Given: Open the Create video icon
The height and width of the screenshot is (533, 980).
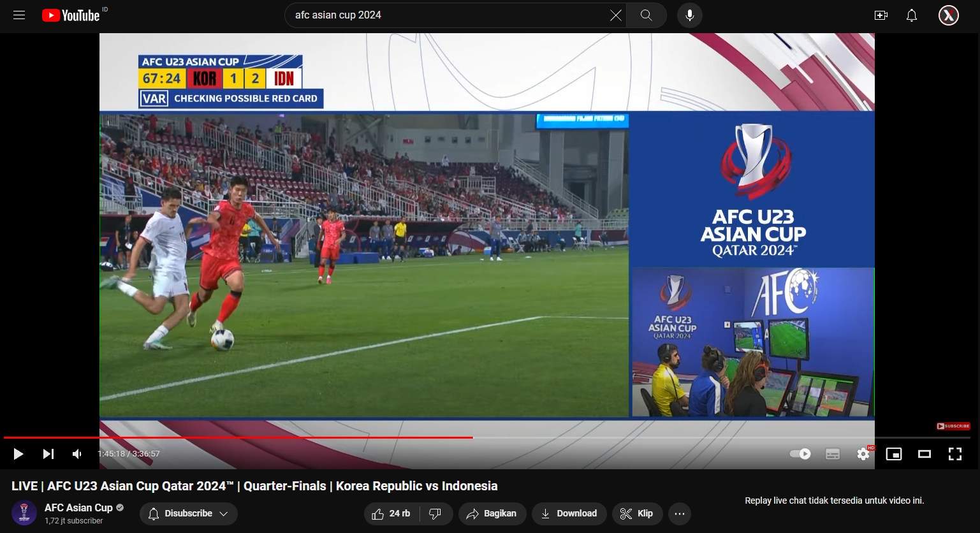Looking at the screenshot, I should pos(881,15).
